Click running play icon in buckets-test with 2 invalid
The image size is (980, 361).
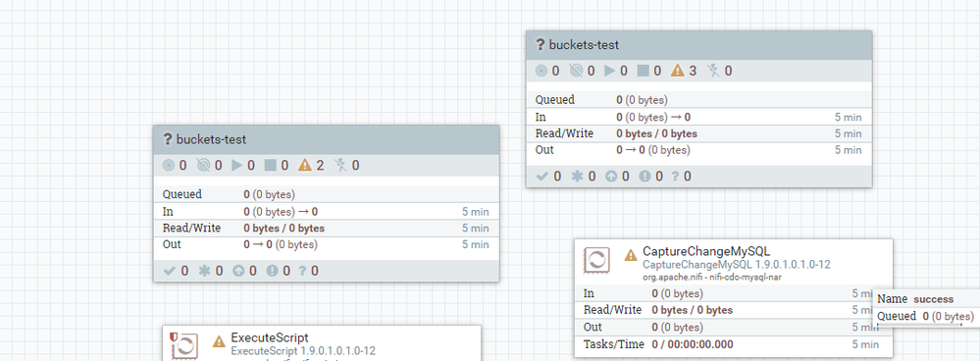pyautogui.click(x=236, y=166)
